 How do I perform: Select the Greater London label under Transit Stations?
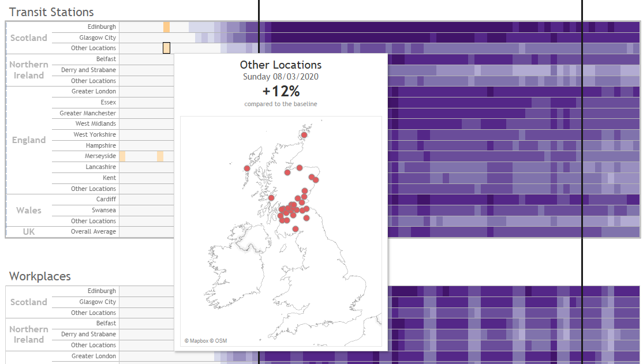point(94,91)
